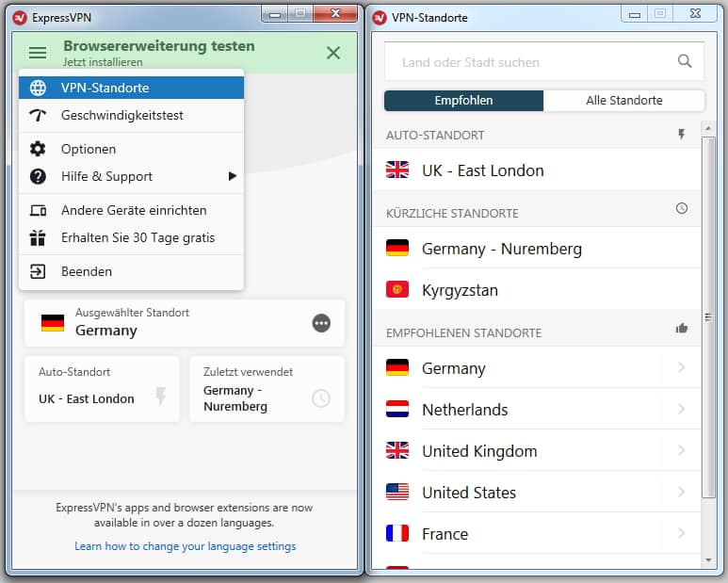Open Learn how to change language settings link
Image resolution: width=728 pixels, height=583 pixels.
(x=185, y=546)
